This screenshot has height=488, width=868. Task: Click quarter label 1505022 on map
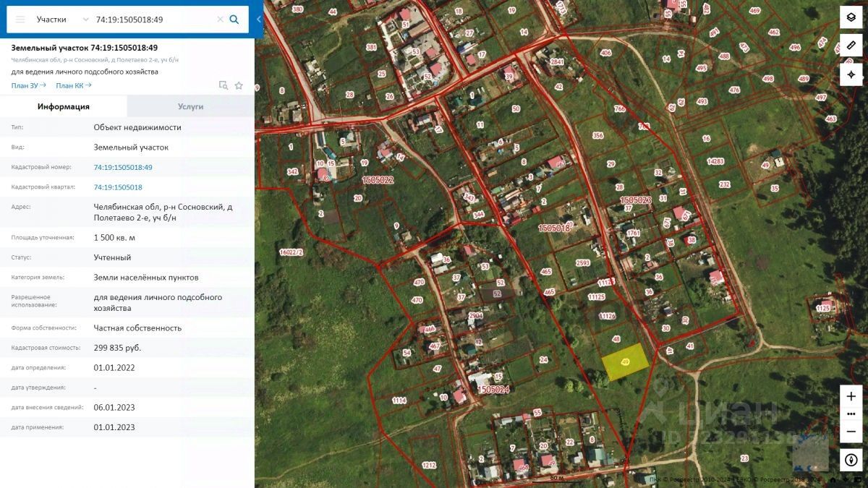(x=378, y=180)
